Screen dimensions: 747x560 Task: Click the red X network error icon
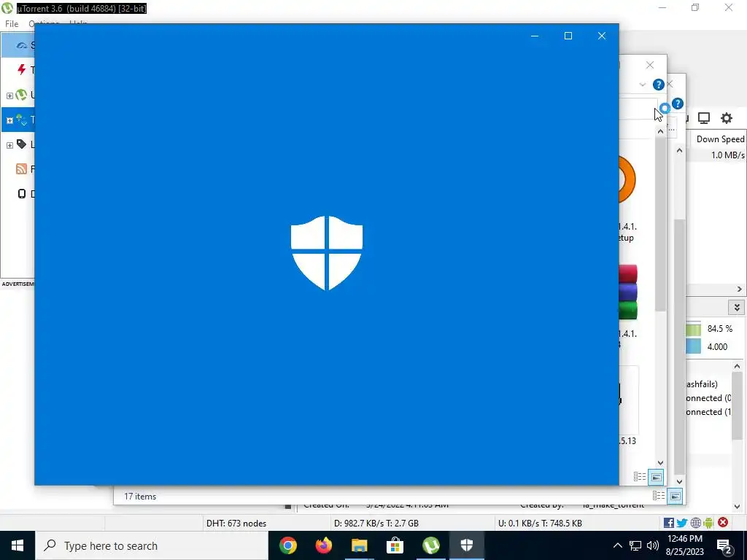coord(723,522)
